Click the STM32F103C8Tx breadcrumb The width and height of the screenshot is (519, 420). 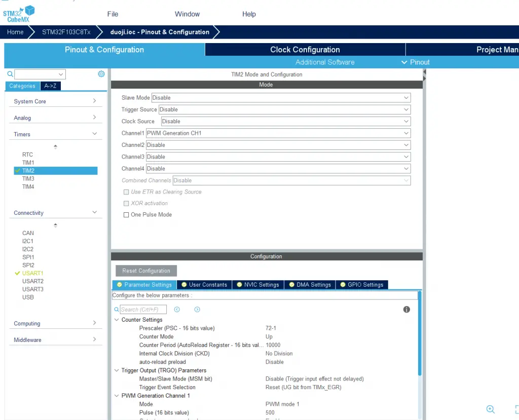66,32
